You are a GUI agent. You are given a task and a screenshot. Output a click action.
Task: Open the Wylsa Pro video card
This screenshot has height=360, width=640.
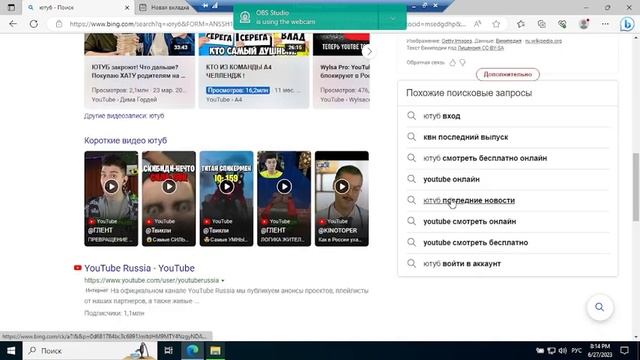(x=341, y=71)
